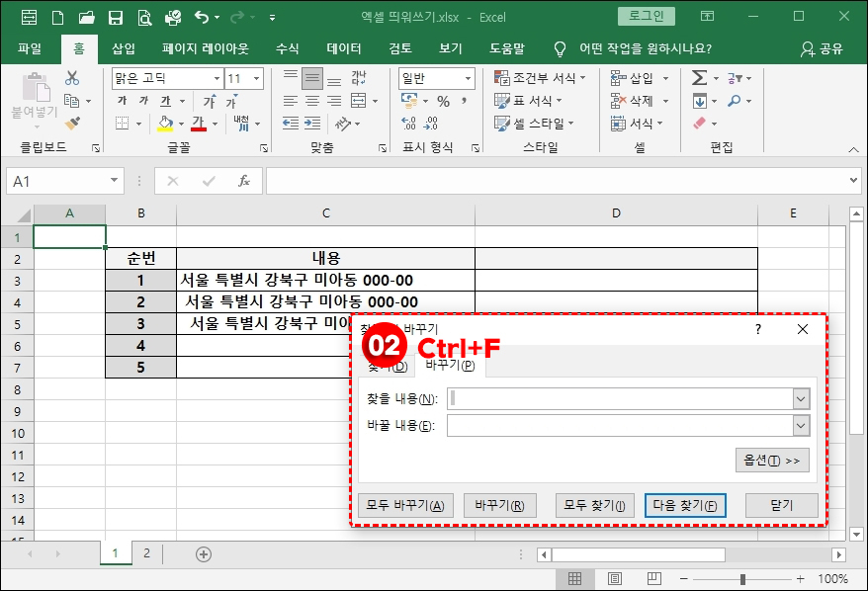Adjust the zoom slider handle

click(x=742, y=579)
